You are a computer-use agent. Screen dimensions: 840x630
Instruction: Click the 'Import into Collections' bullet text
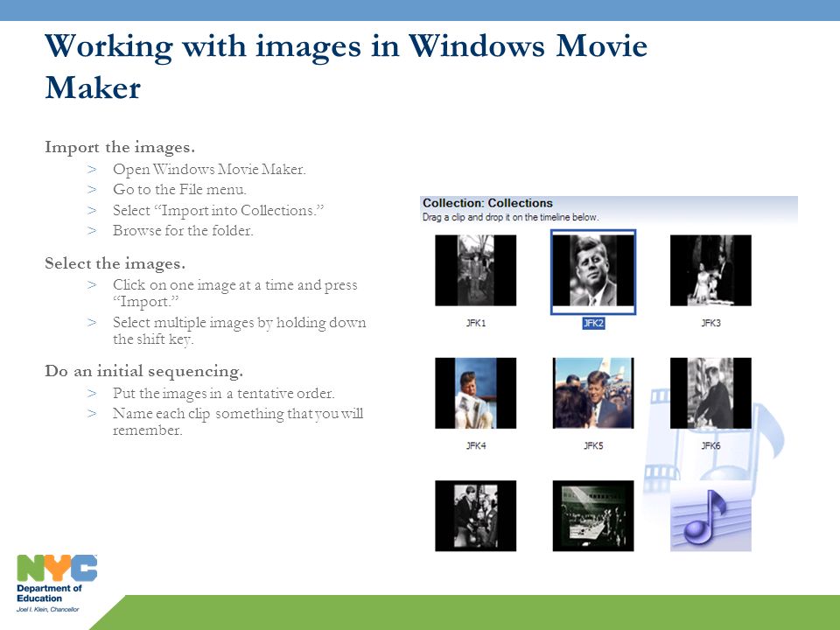pos(218,210)
